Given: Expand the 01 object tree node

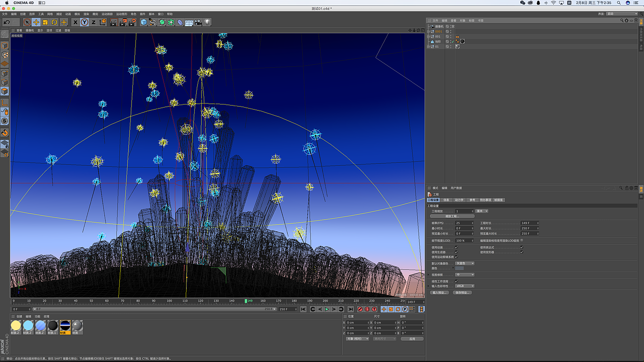Looking at the screenshot, I should [x=429, y=46].
